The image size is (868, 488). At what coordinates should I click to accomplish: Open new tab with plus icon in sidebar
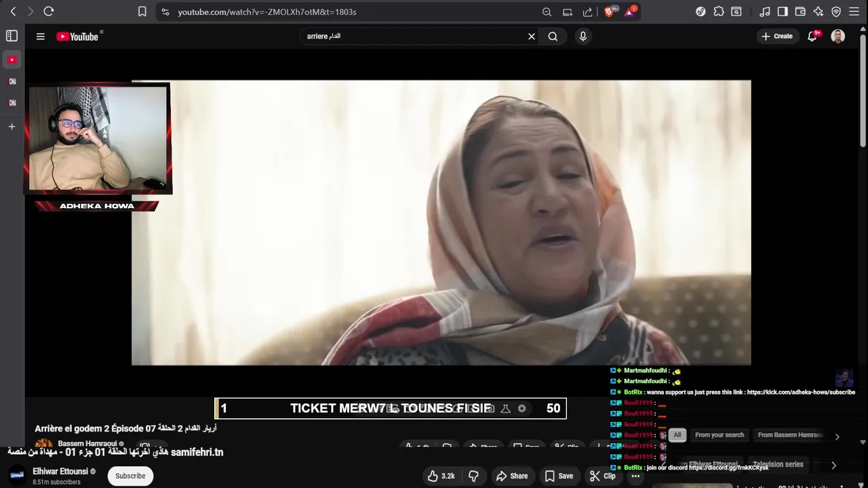click(12, 126)
